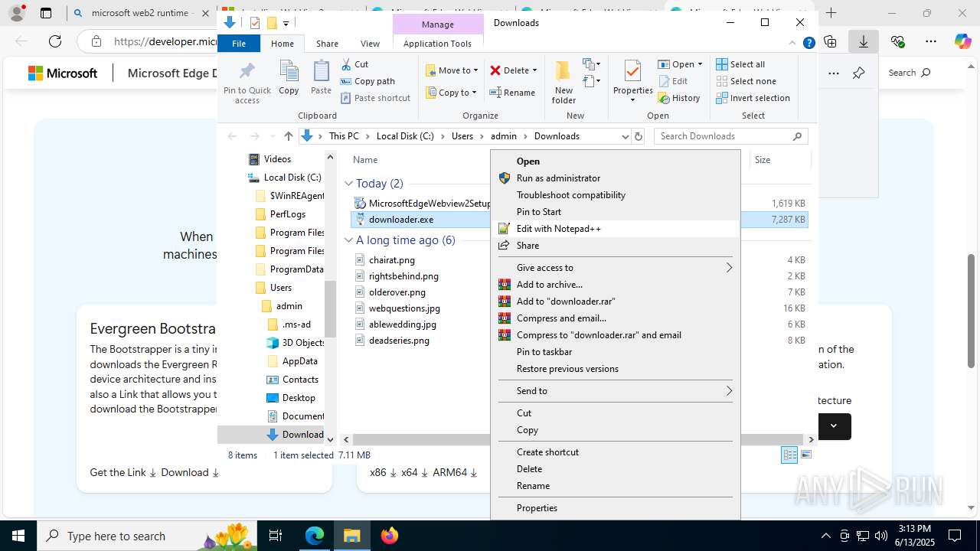
Task: Click Copy path in the ribbon
Action: pyautogui.click(x=367, y=81)
